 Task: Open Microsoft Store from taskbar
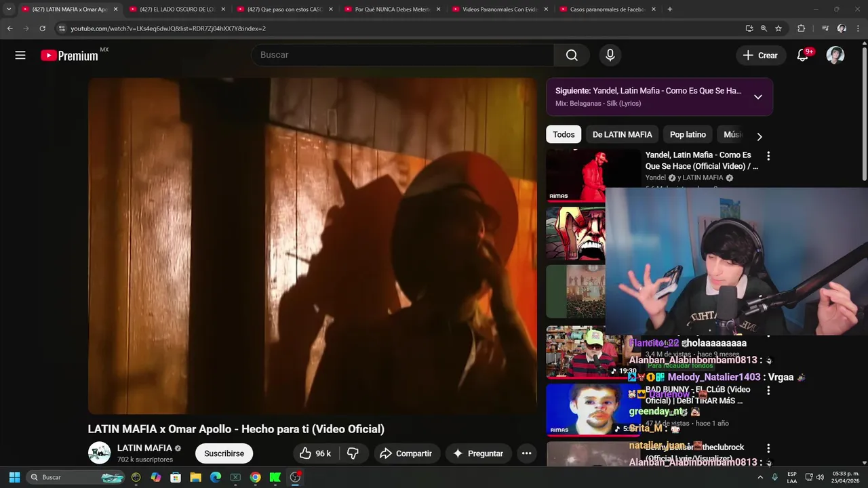[176, 477]
